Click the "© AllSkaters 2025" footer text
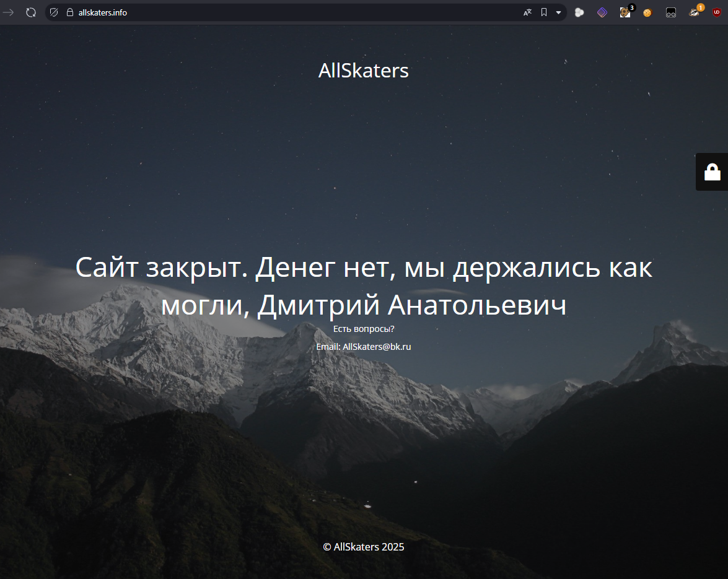 click(364, 547)
